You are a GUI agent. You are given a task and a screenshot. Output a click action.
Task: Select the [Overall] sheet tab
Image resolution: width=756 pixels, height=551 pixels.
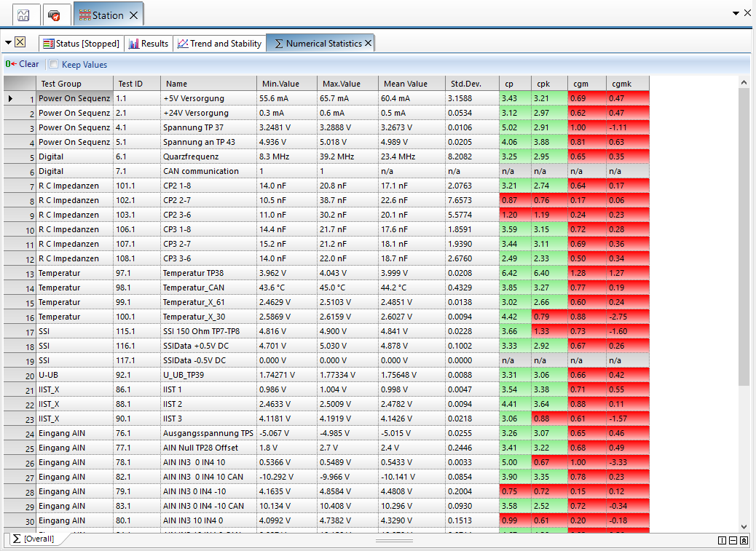pos(34,539)
